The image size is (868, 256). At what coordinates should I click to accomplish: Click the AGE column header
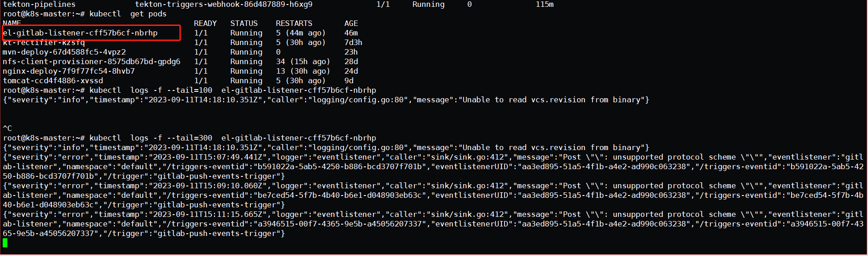(351, 23)
